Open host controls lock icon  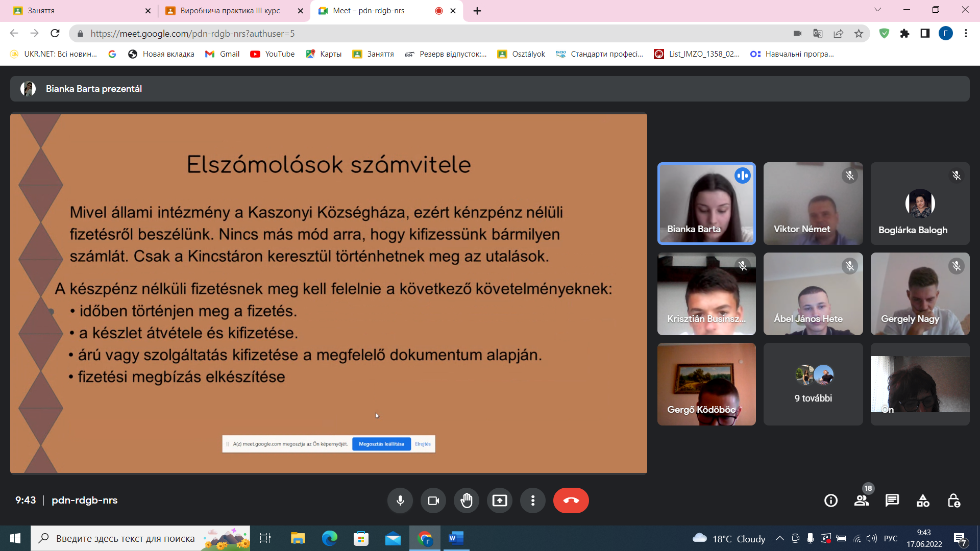tap(953, 500)
